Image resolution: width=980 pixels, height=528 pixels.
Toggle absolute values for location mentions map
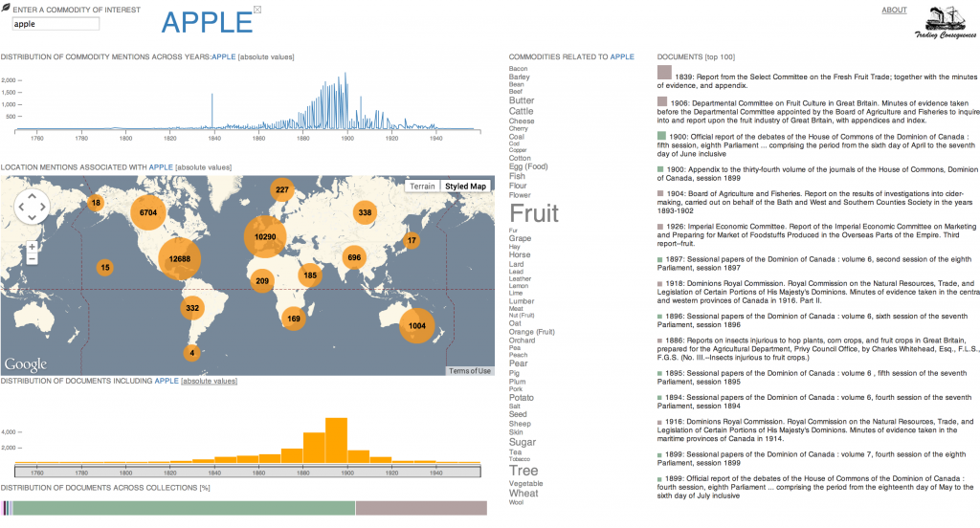tap(203, 167)
